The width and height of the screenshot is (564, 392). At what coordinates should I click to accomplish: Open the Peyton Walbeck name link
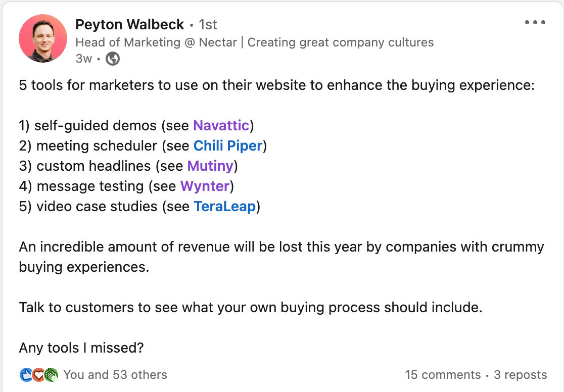(129, 24)
